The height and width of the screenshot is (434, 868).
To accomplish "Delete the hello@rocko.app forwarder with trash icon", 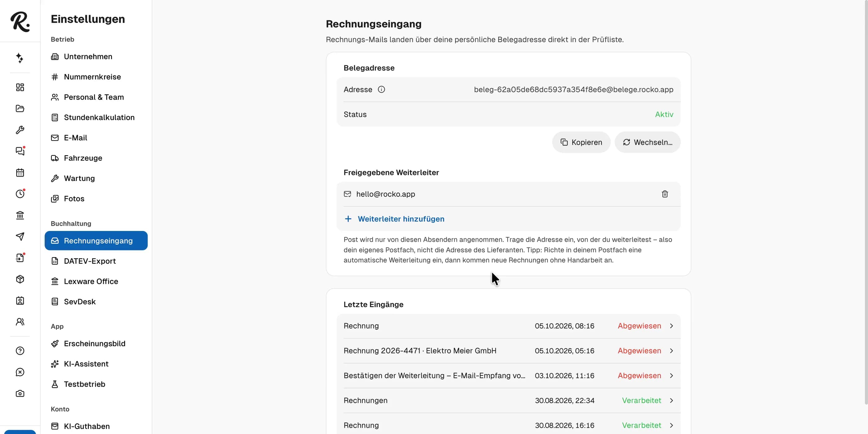I will [664, 194].
